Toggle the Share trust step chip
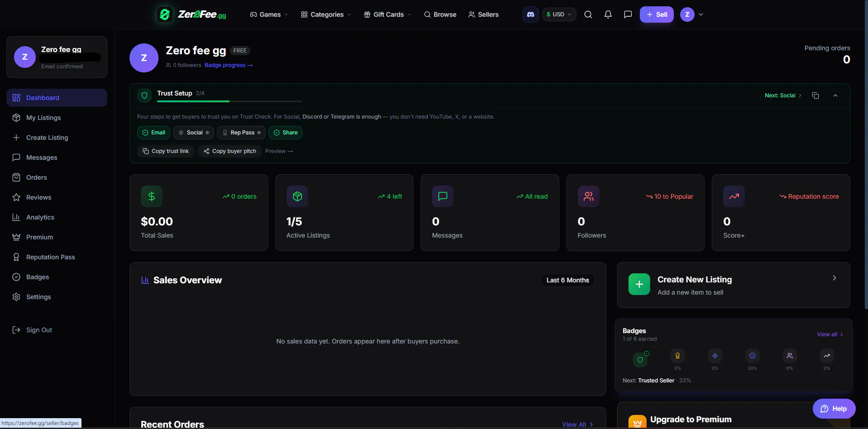Screen dimensions: 868x429 (285, 133)
